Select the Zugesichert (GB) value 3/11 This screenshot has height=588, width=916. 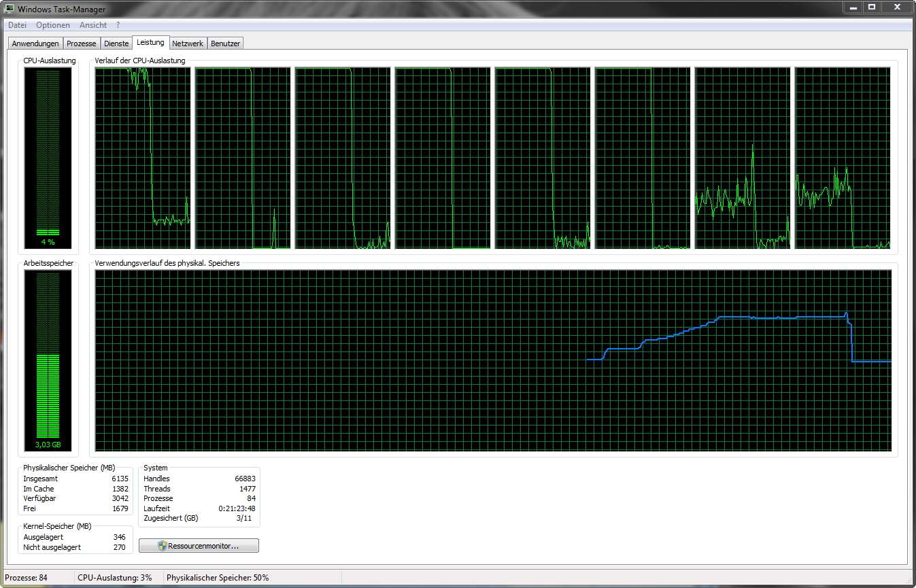(245, 518)
